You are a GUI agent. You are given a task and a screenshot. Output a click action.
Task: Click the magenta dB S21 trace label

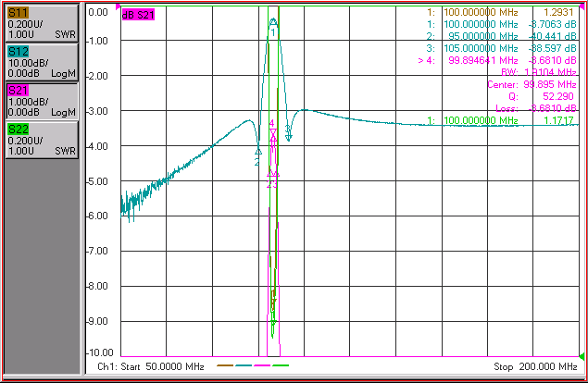point(138,15)
